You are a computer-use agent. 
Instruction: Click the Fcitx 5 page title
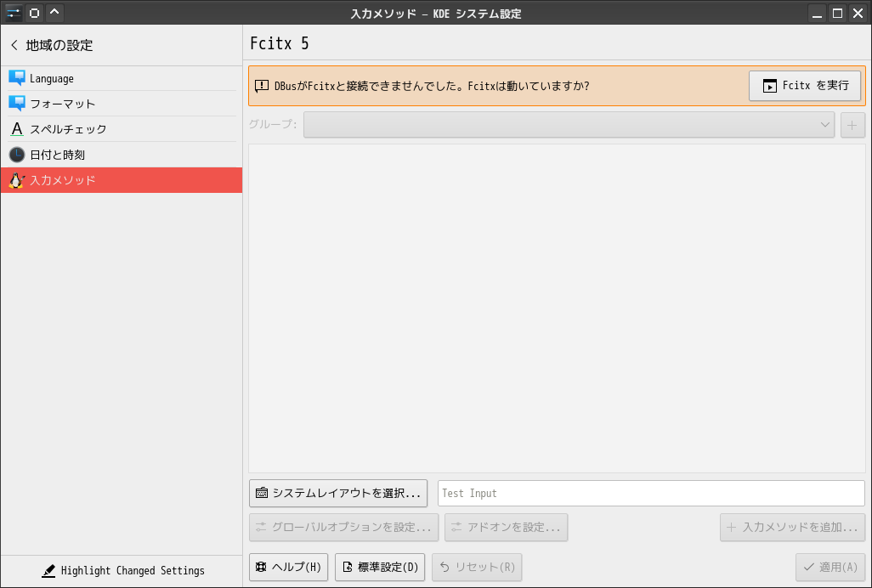tap(279, 43)
